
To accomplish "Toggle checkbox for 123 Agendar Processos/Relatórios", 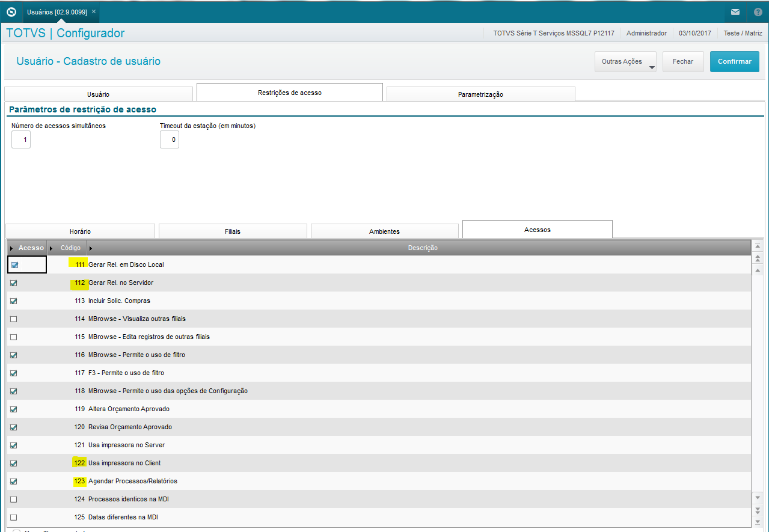I will [14, 481].
